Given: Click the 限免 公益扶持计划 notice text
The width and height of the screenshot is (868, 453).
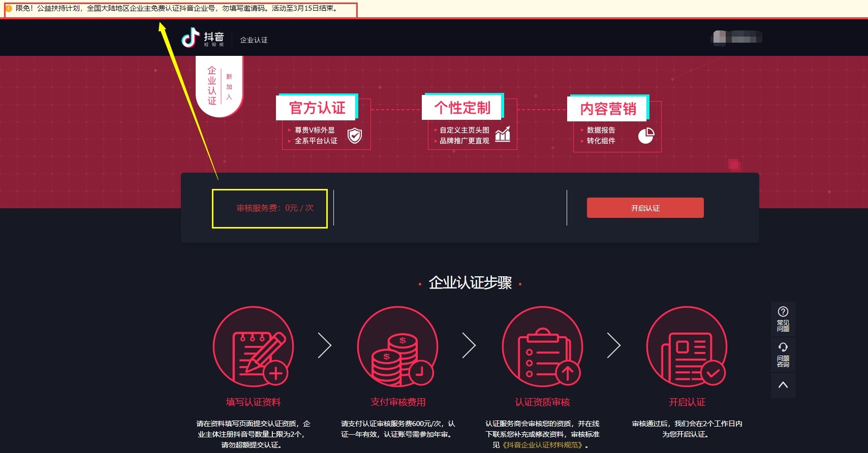Looking at the screenshot, I should coord(177,9).
